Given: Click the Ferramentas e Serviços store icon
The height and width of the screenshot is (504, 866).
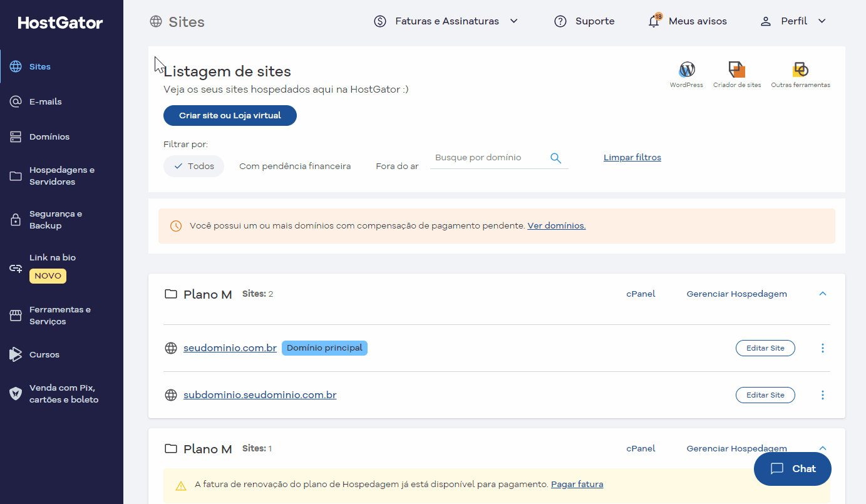Looking at the screenshot, I should pyautogui.click(x=16, y=316).
